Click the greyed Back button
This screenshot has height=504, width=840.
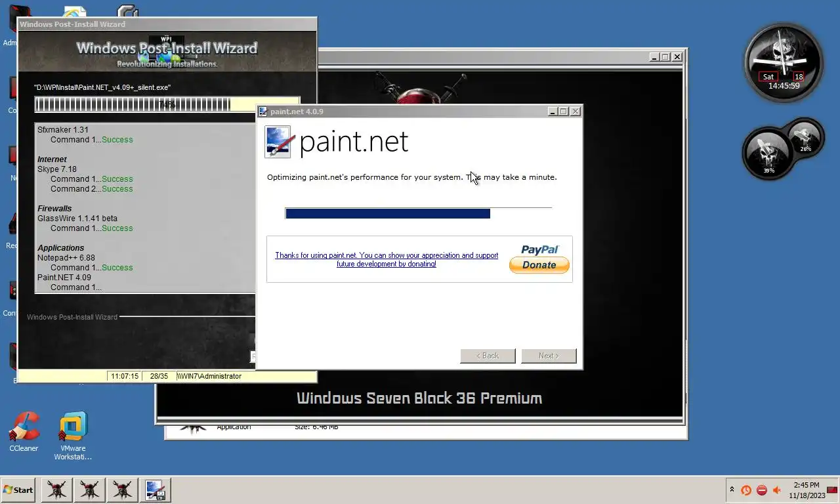pos(488,356)
